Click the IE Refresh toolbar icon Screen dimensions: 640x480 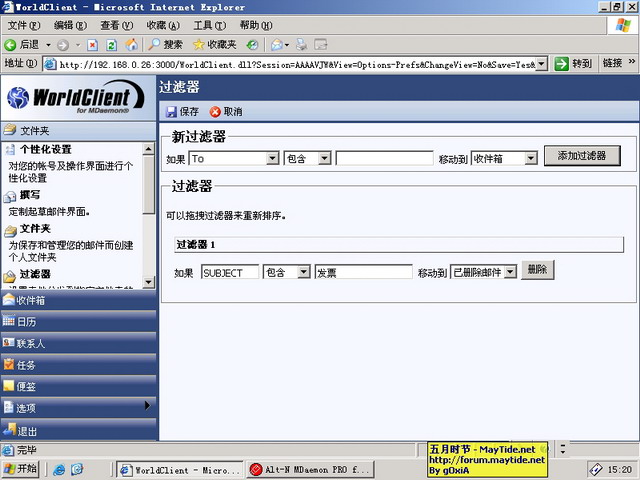click(112, 45)
